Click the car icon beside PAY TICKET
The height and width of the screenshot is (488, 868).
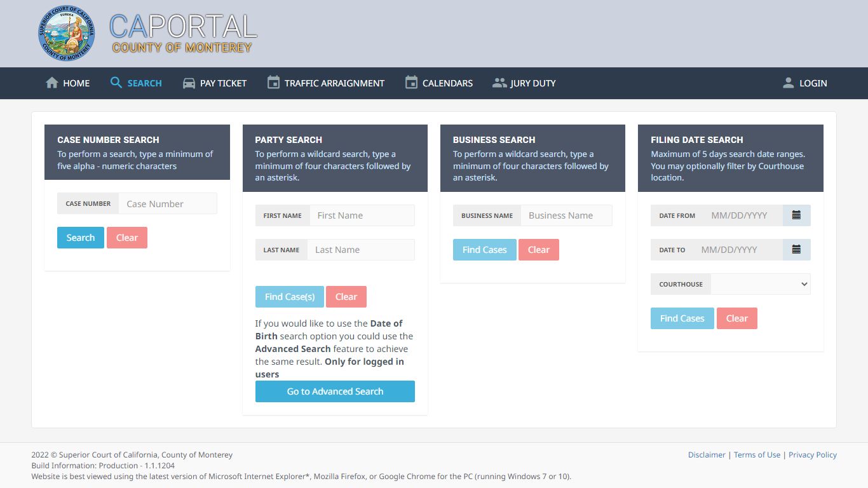(189, 83)
